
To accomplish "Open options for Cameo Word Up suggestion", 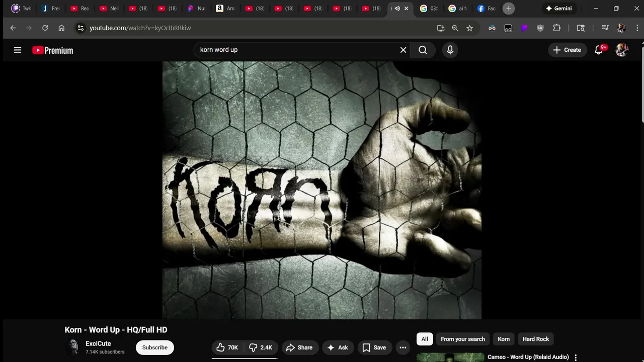I will 576,357.
